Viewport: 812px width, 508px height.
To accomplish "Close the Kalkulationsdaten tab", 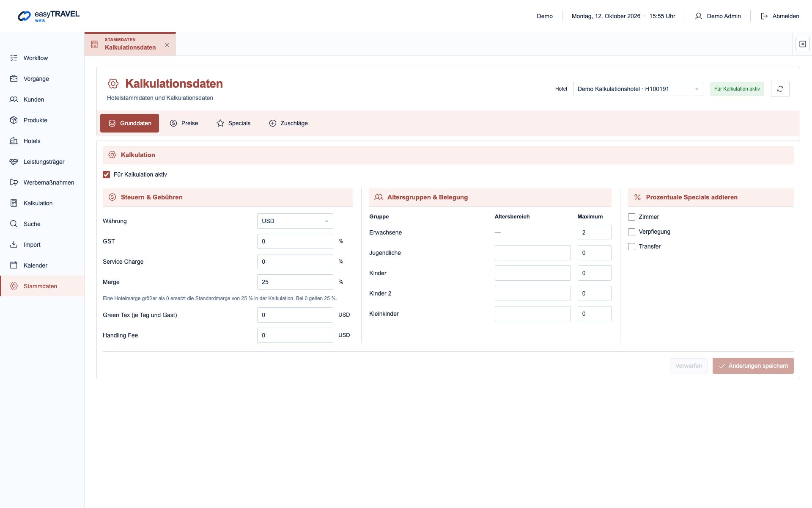I will click(x=167, y=45).
